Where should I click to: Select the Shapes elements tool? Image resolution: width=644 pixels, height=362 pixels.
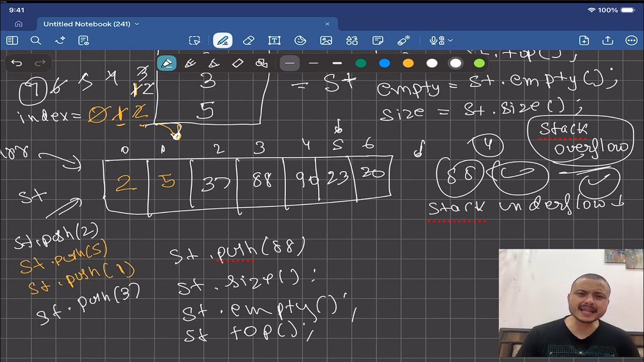[x=352, y=40]
